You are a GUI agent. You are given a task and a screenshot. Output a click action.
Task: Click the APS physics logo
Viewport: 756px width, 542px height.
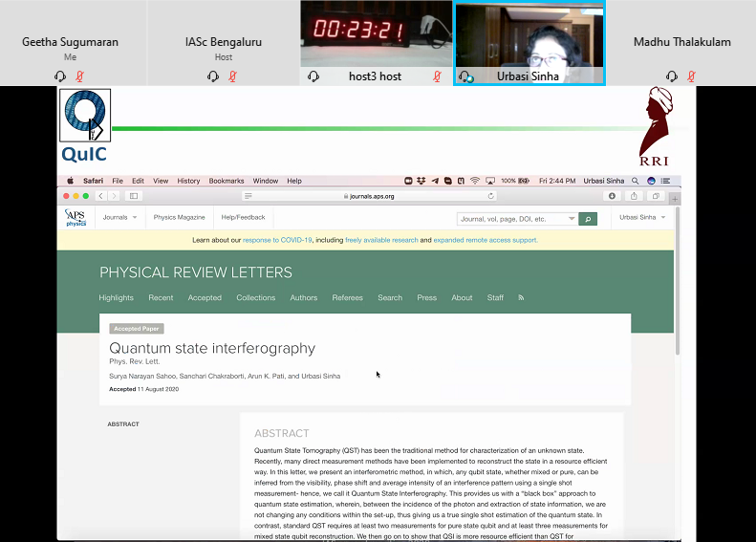pos(76,218)
